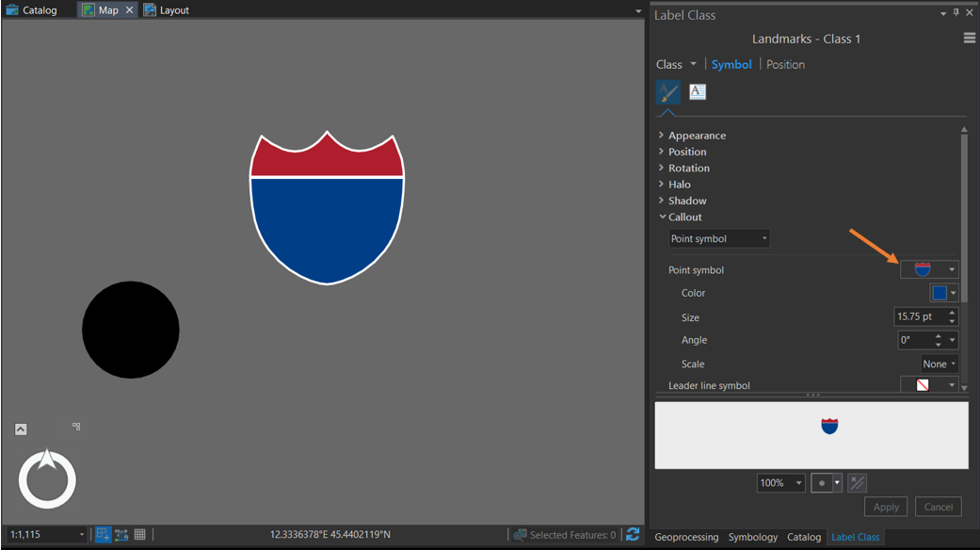This screenshot has height=550, width=980.
Task: Collapse the Callout section
Action: pyautogui.click(x=662, y=217)
